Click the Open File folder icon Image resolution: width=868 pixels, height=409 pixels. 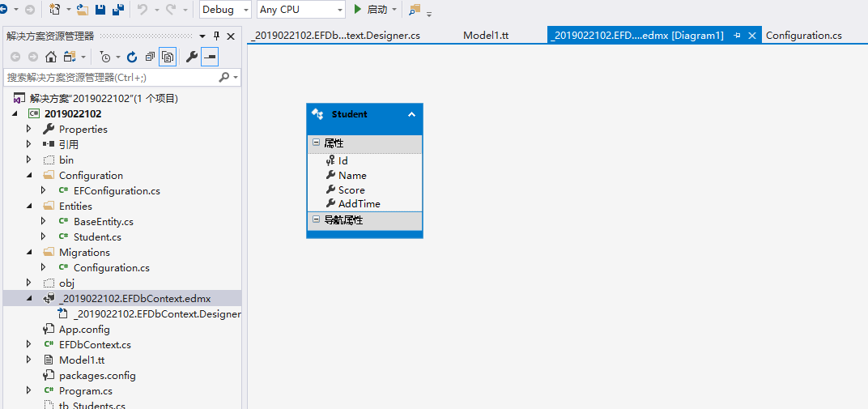point(83,10)
